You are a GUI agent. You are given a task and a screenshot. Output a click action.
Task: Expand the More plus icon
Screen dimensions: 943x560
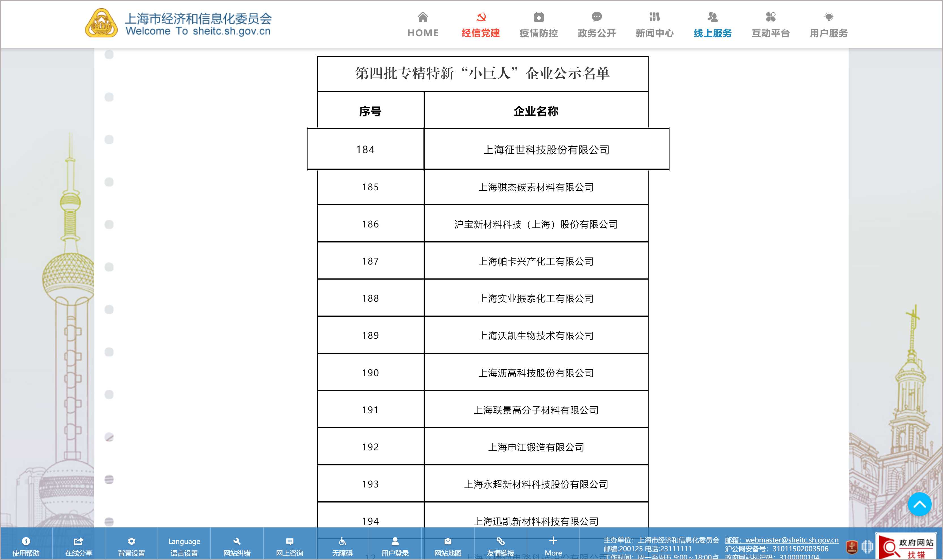click(x=553, y=540)
